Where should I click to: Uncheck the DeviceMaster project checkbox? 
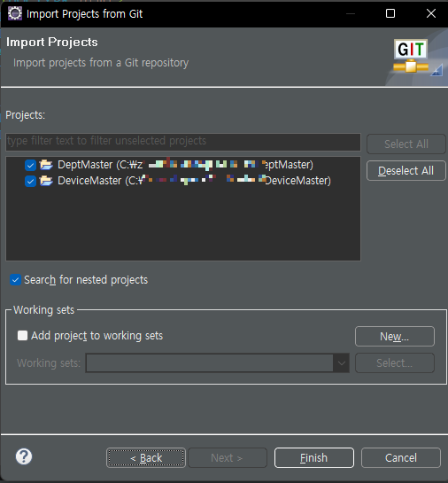pos(30,181)
